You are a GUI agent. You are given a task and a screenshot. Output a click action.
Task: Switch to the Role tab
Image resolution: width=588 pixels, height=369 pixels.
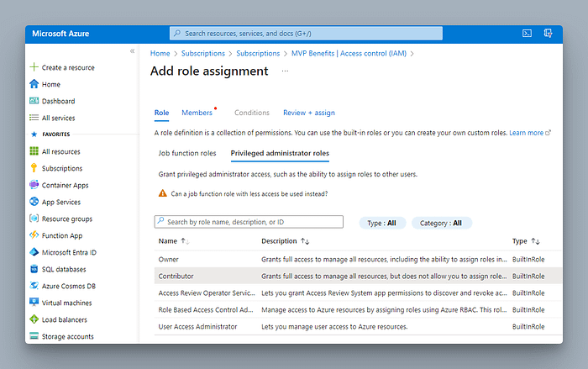point(161,113)
